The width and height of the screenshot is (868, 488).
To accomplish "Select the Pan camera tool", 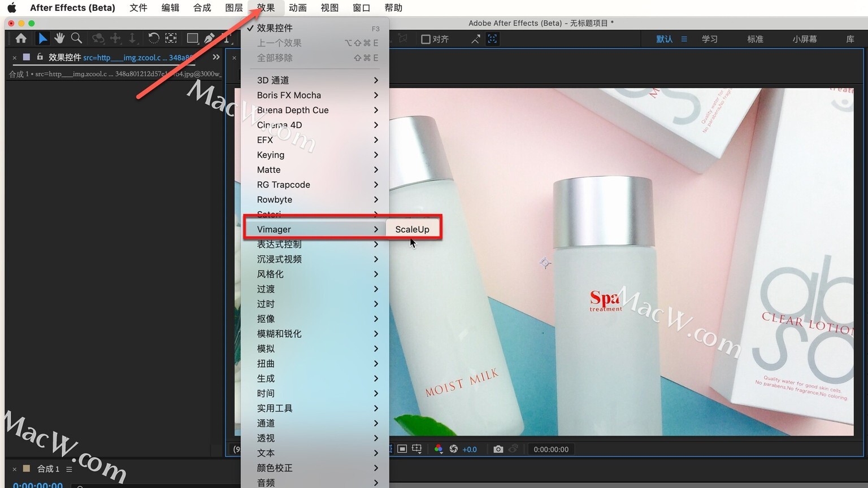I will (x=115, y=38).
